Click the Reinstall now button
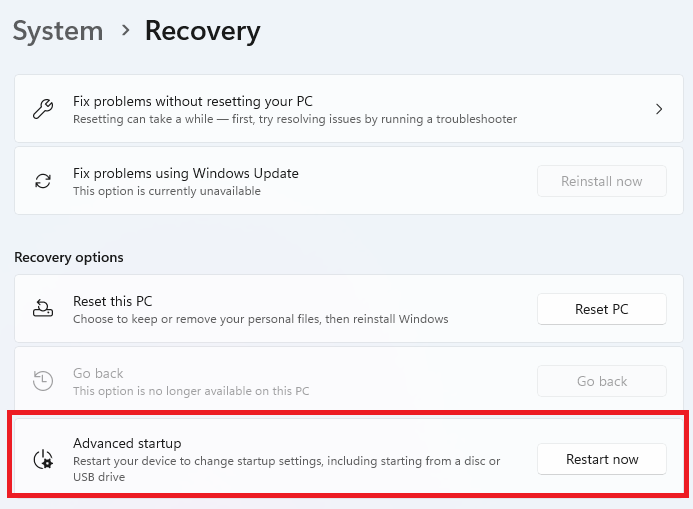This screenshot has height=509, width=693. point(602,181)
